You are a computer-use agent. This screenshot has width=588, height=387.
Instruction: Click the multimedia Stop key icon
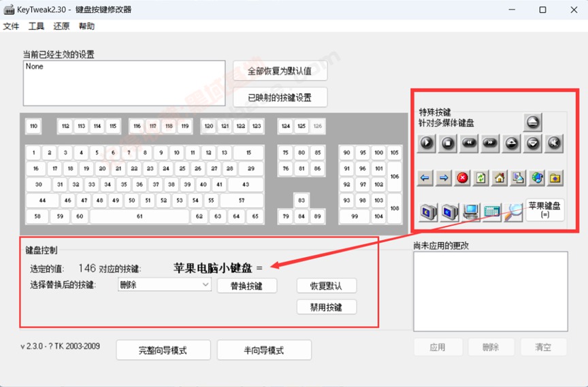click(x=448, y=143)
